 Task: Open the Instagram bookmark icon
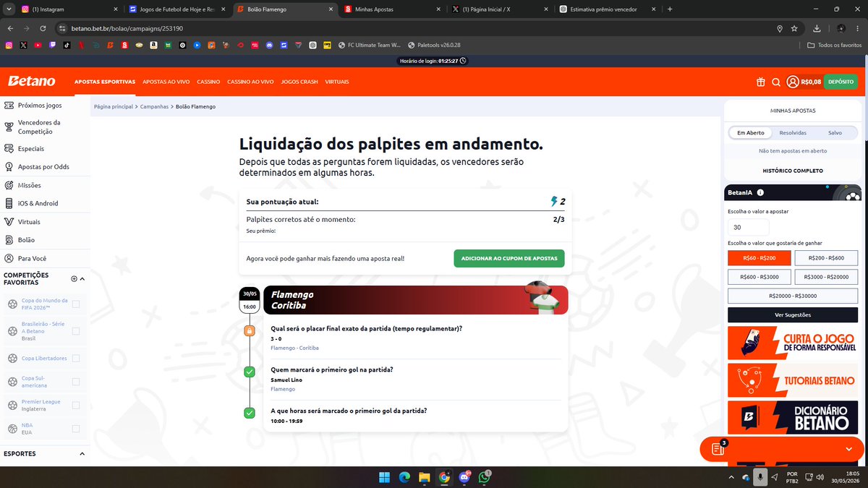coord(9,45)
